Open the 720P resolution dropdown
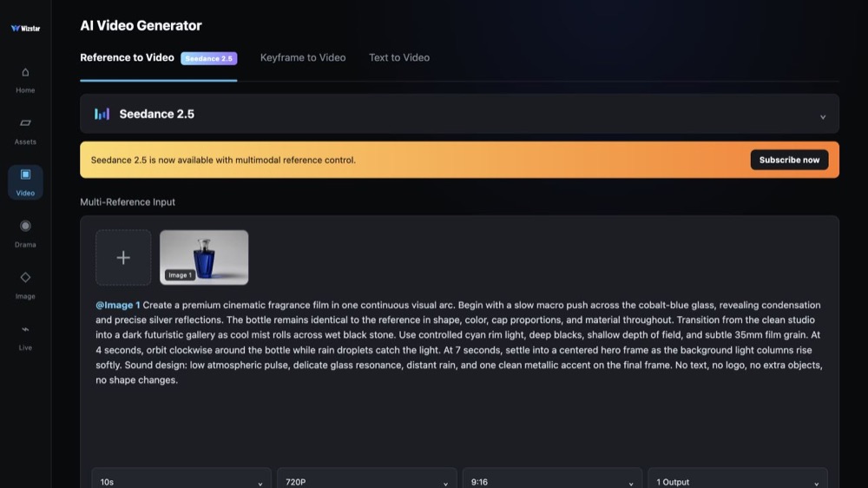868x488 pixels. pos(367,481)
